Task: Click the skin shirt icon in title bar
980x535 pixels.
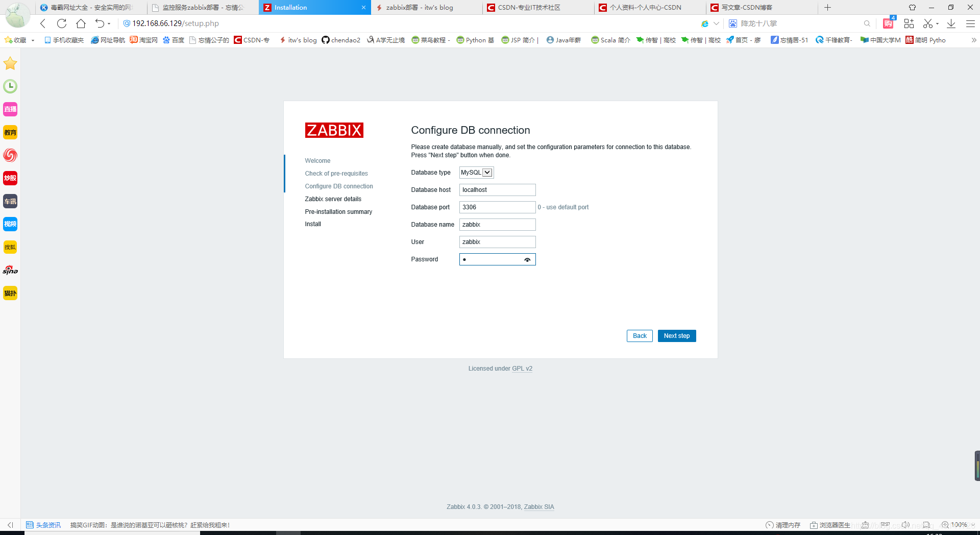Action: (912, 8)
